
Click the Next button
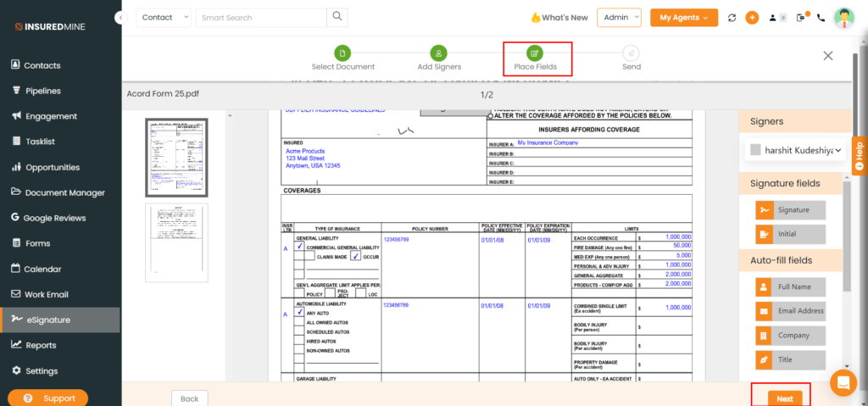(x=784, y=398)
